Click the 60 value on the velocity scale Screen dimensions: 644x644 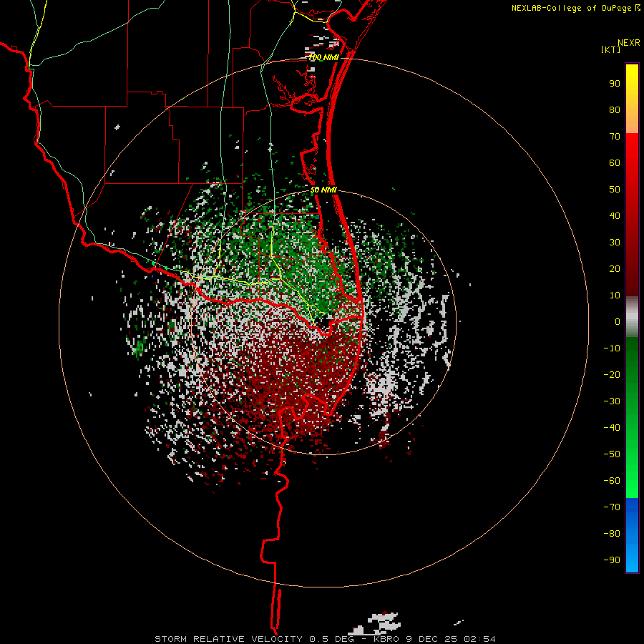coord(615,162)
